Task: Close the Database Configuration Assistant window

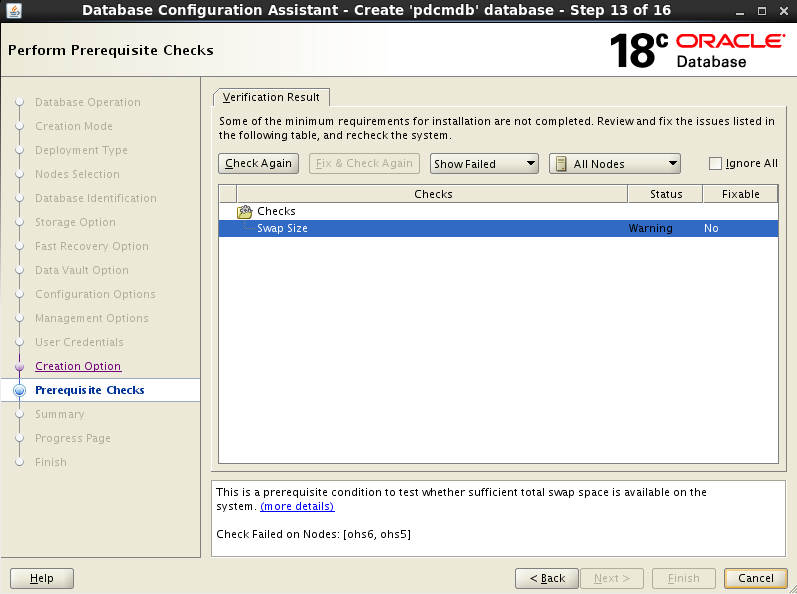Action: [784, 11]
